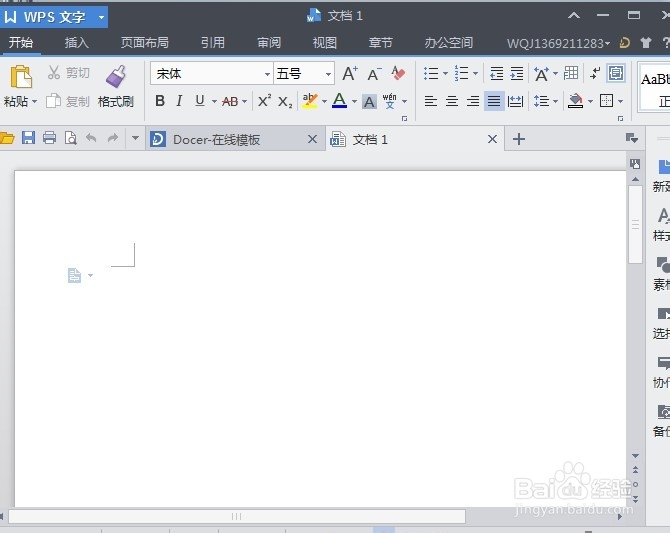Close the 文档 1 tab
Screen dimensions: 670x533
492,139
